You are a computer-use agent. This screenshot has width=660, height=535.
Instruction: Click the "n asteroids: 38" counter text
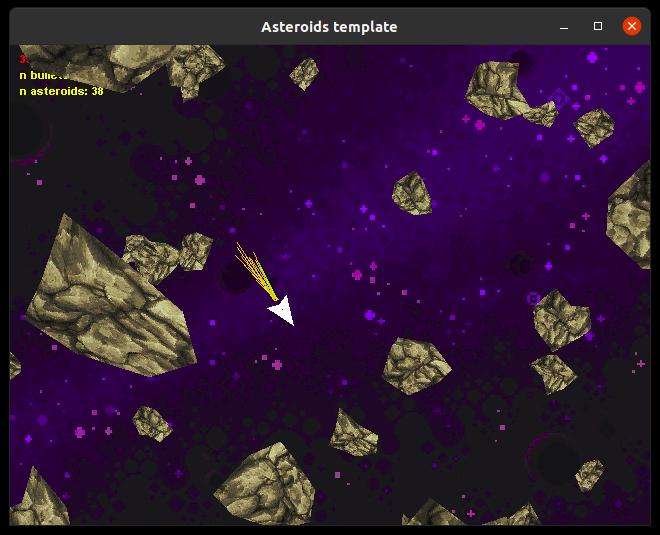pyautogui.click(x=61, y=91)
